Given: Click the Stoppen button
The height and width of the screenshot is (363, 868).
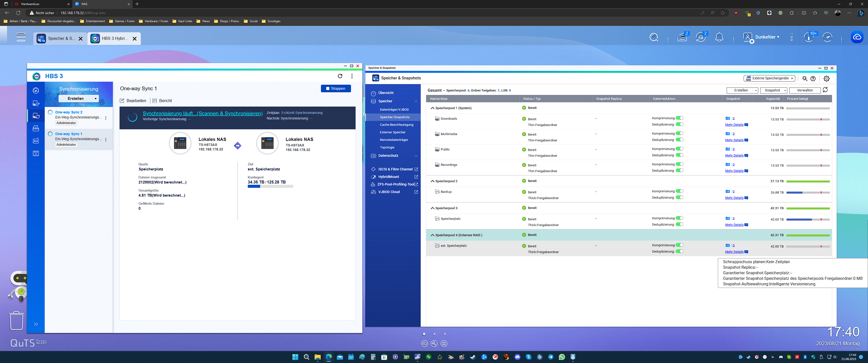Looking at the screenshot, I should coord(336,88).
